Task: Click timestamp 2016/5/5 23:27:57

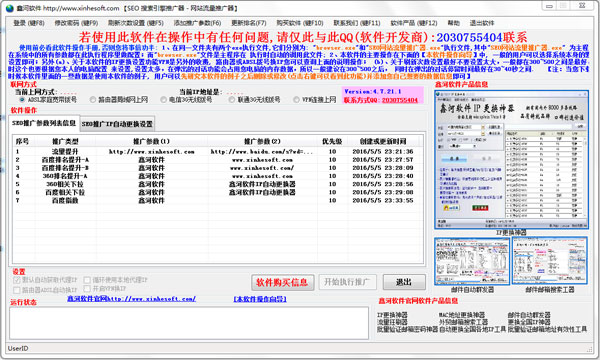Action: [383, 160]
